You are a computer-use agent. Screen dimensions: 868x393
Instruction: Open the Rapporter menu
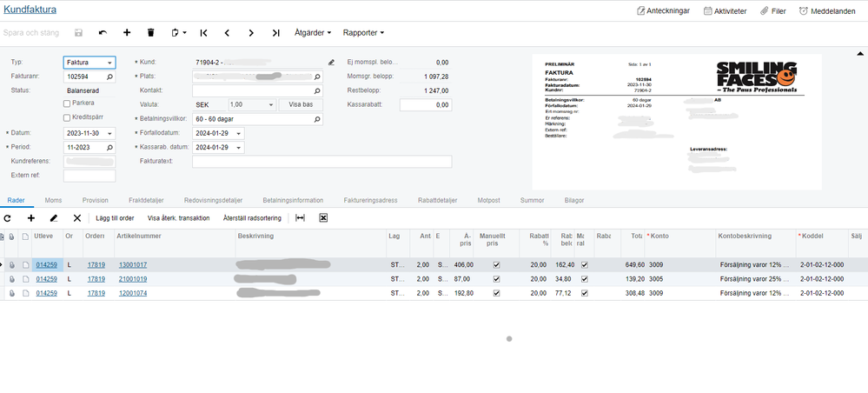[363, 33]
